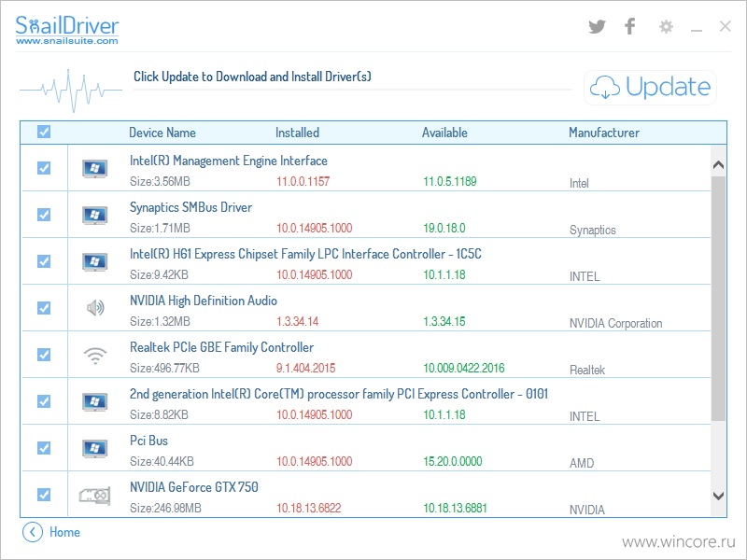This screenshot has width=747, height=560.
Task: Click the driver list scrollbar thumb
Action: click(718, 298)
